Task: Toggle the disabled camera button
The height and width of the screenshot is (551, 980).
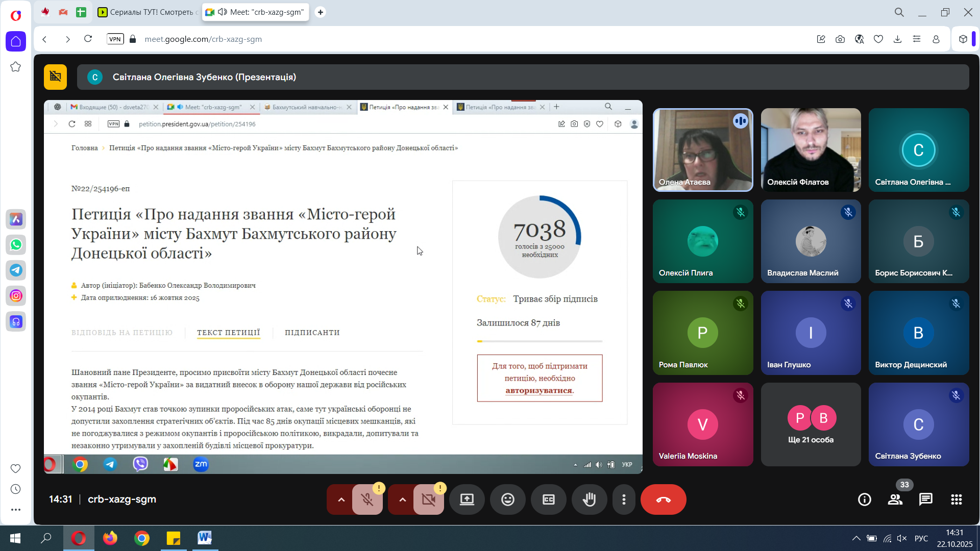Action: click(x=428, y=499)
